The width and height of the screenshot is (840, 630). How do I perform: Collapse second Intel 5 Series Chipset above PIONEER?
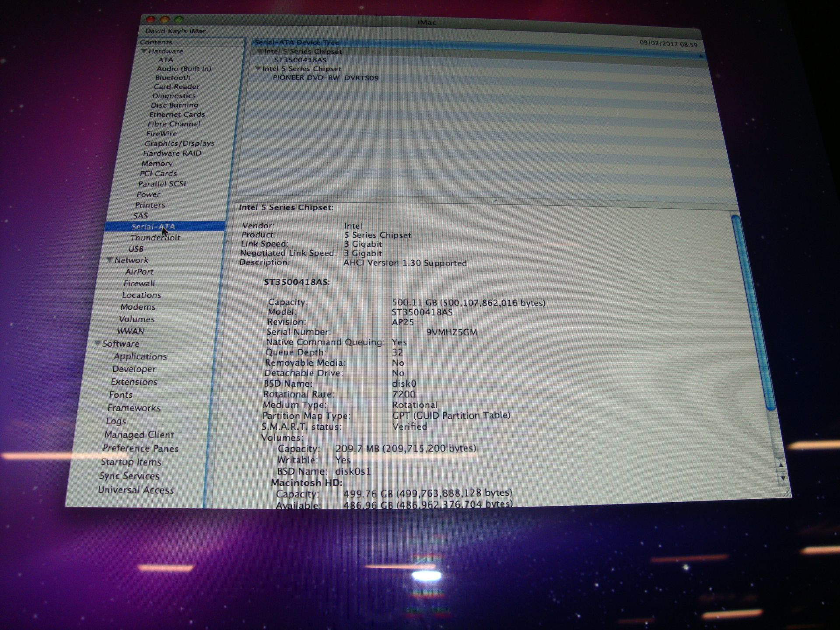coord(258,69)
